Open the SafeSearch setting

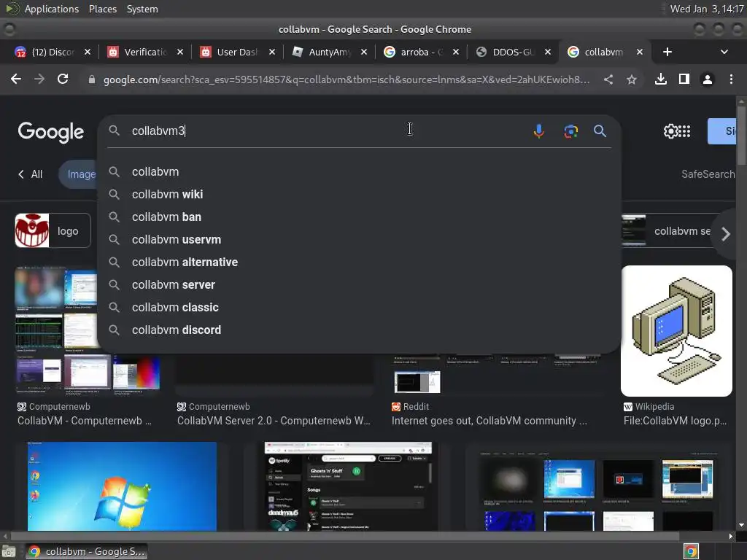[x=708, y=174]
